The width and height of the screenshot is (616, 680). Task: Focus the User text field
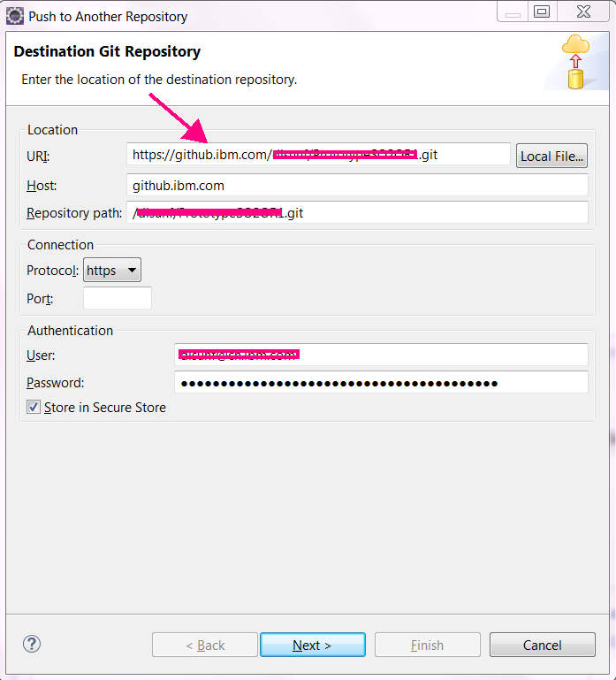tap(381, 355)
